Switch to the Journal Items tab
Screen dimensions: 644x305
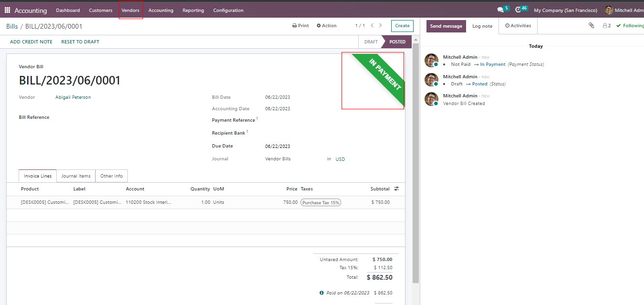76,176
